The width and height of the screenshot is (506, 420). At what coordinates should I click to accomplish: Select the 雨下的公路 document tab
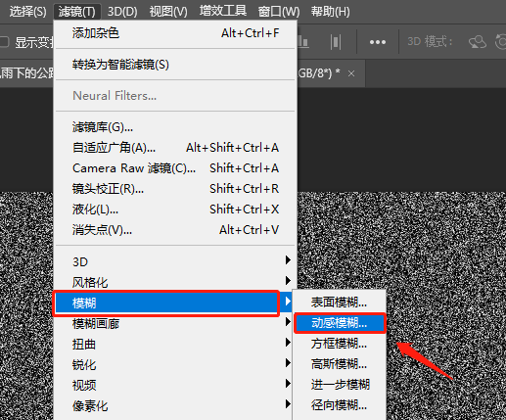tap(26, 73)
